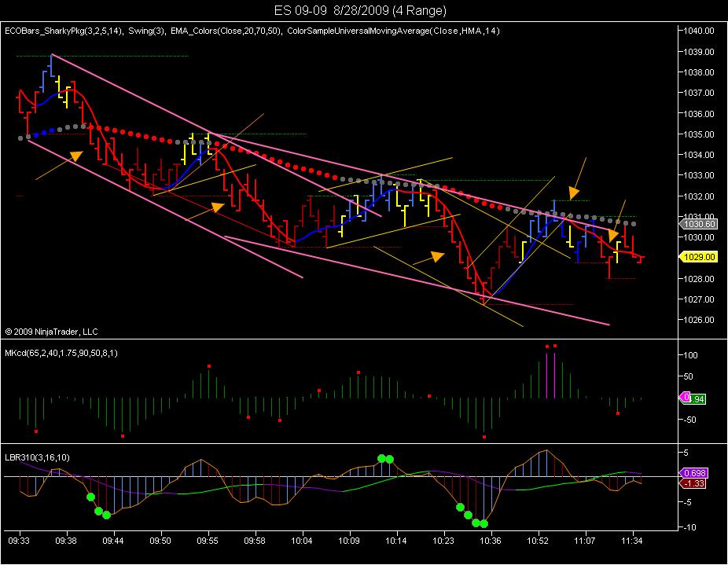
Task: Click the 1033.00 price axis label
Action: pyautogui.click(x=699, y=175)
